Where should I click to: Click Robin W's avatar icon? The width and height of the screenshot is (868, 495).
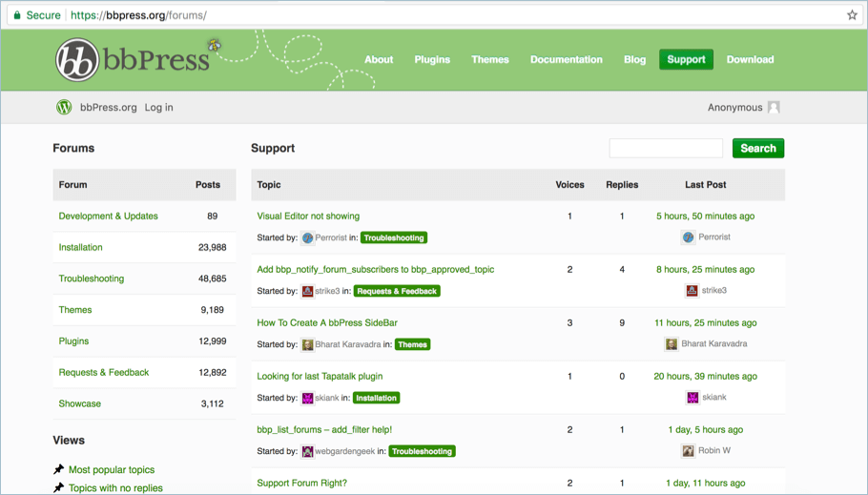click(688, 451)
